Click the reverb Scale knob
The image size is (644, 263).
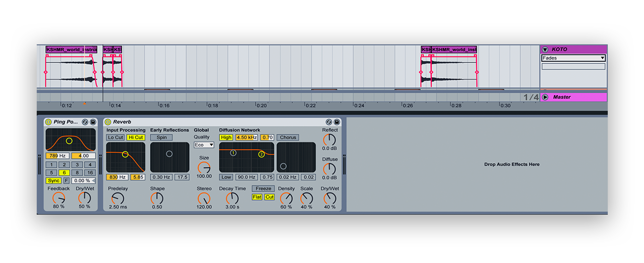(x=306, y=199)
